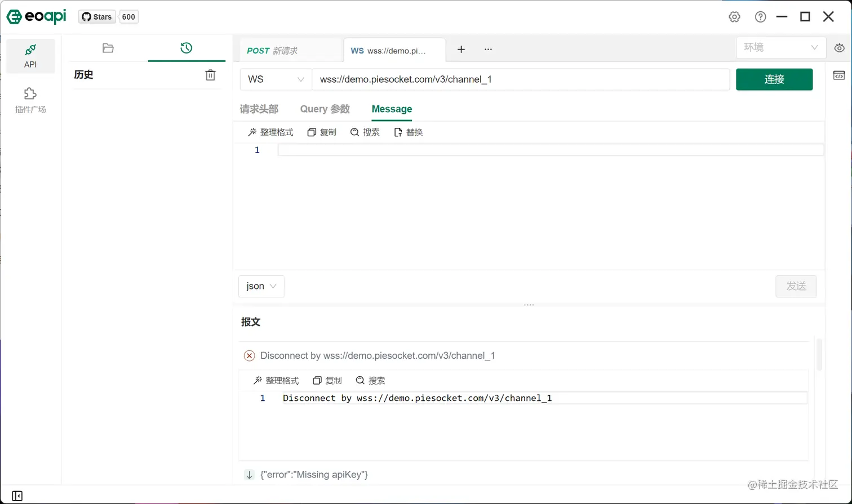This screenshot has height=504, width=852.
Task: Click the 发送 send button
Action: (x=796, y=286)
